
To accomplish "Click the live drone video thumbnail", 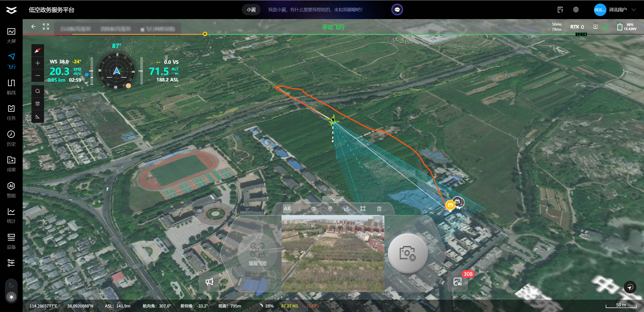I will tap(333, 254).
